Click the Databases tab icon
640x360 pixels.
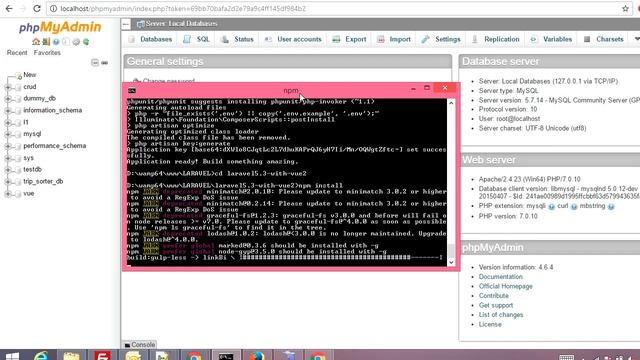coord(131,39)
